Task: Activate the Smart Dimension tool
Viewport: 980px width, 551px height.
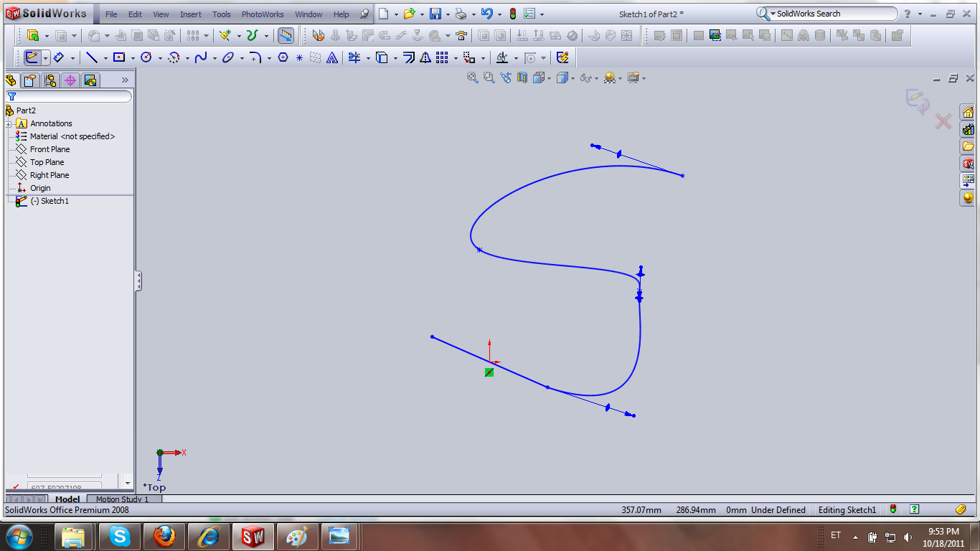Action: [59, 58]
